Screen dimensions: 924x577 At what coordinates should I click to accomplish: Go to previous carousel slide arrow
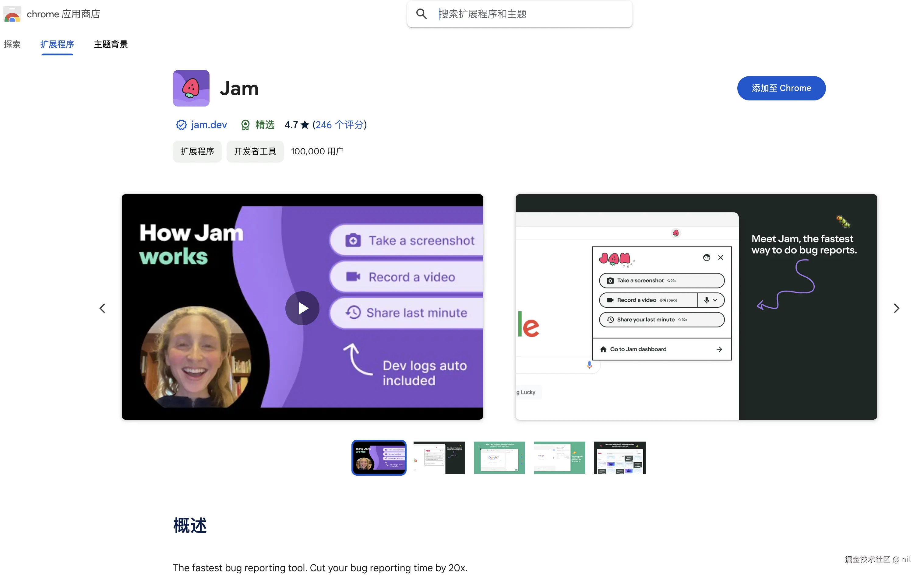click(x=102, y=308)
